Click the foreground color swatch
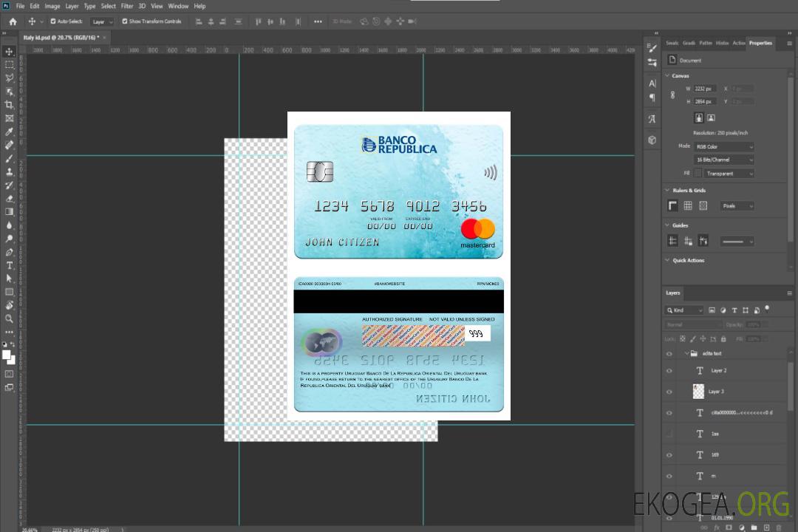Image resolution: width=798 pixels, height=532 pixels. click(7, 355)
